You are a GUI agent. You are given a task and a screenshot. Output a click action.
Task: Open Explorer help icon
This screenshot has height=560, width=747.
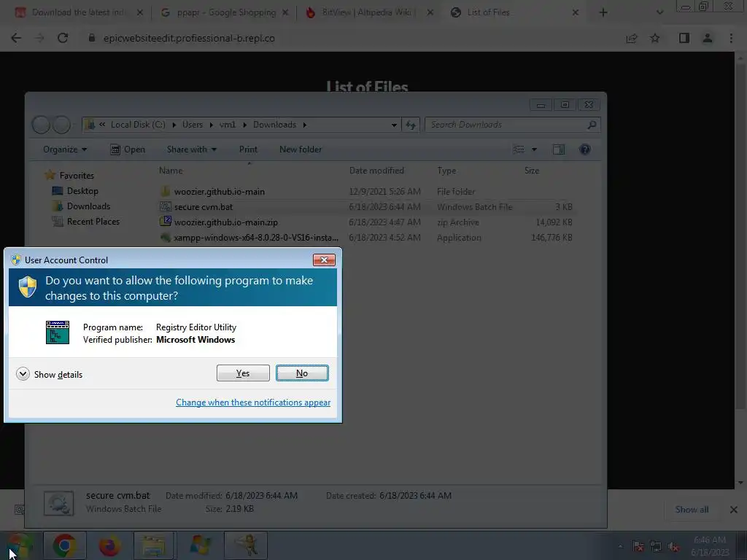585,149
